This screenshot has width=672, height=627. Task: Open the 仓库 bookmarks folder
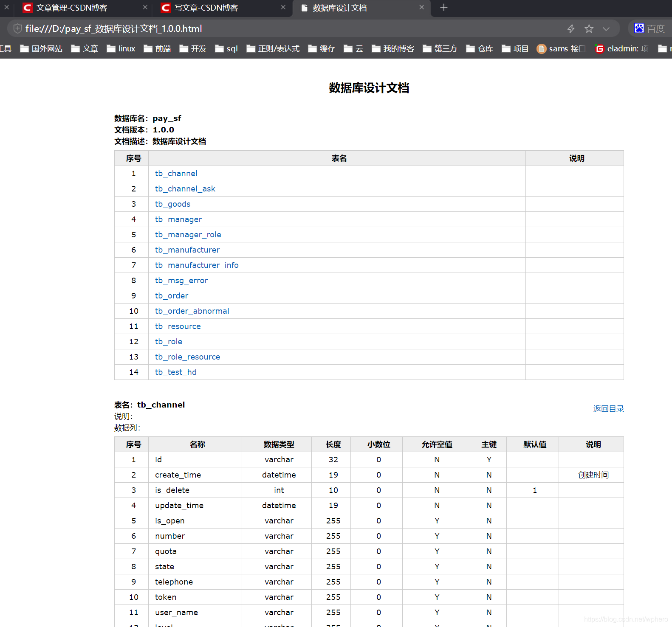point(480,49)
